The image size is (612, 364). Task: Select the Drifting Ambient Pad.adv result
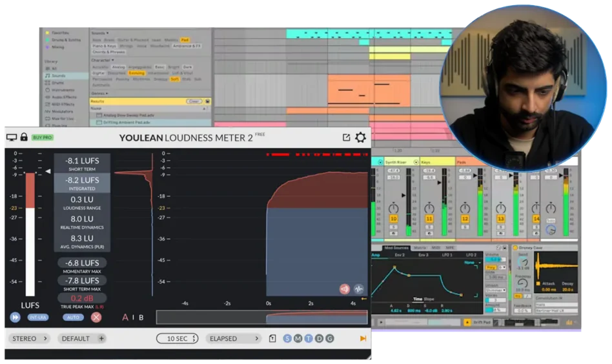(x=150, y=123)
